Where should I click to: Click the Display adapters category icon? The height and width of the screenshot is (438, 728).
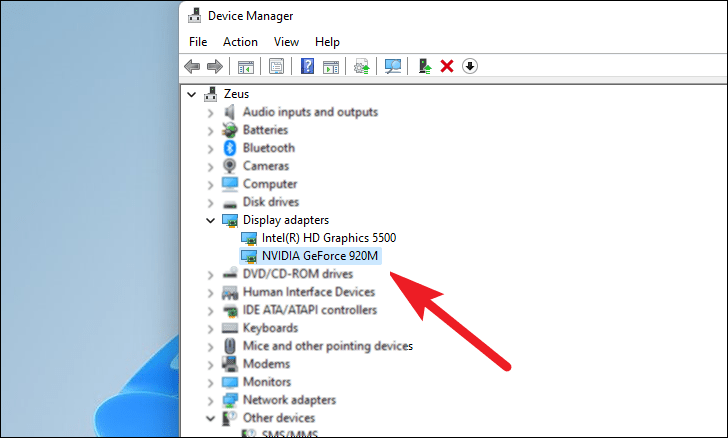pyautogui.click(x=230, y=220)
